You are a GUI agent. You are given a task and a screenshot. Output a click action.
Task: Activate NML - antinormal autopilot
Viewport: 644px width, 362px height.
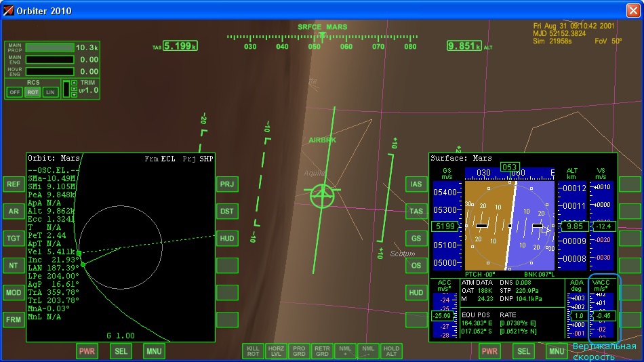(x=368, y=351)
